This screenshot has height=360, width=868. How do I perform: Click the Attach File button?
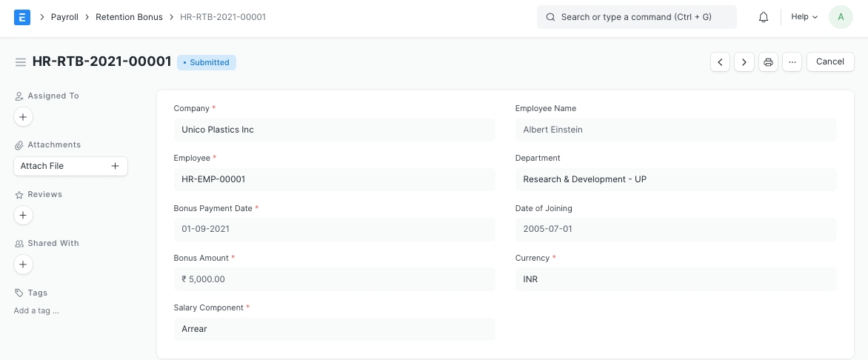tap(70, 166)
